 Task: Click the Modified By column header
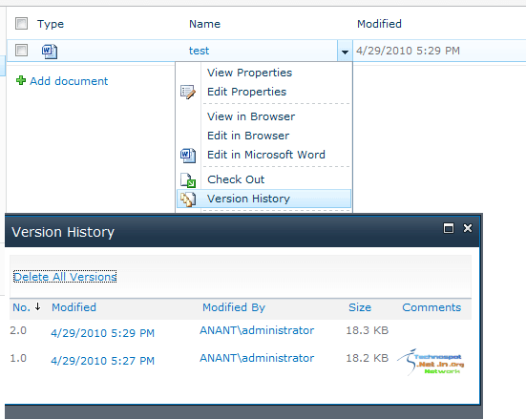coord(234,307)
